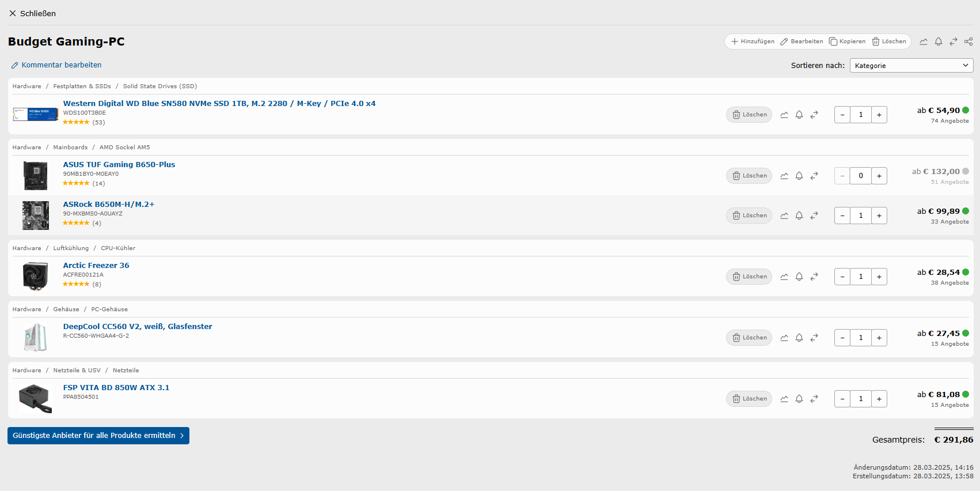Open price history for WD Blue SN580
The image size is (980, 491).
pyautogui.click(x=784, y=115)
